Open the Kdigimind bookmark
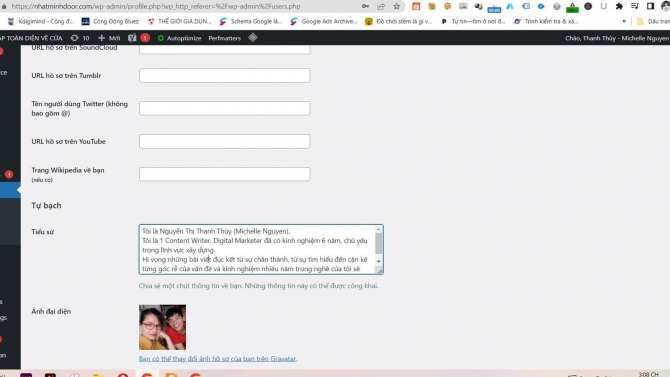Image resolution: width=670 pixels, height=377 pixels. pyautogui.click(x=41, y=21)
